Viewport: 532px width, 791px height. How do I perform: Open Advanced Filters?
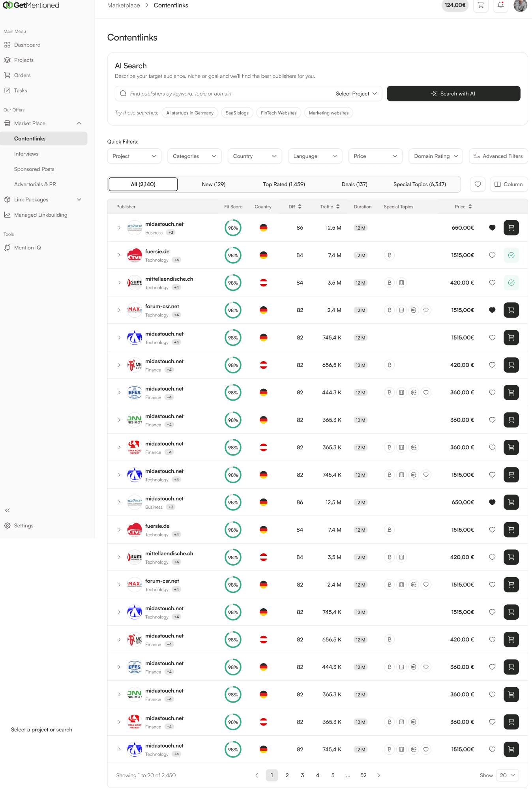(498, 156)
